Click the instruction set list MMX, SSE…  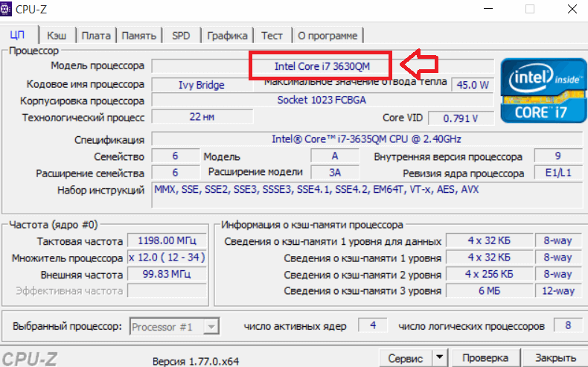pos(367,194)
